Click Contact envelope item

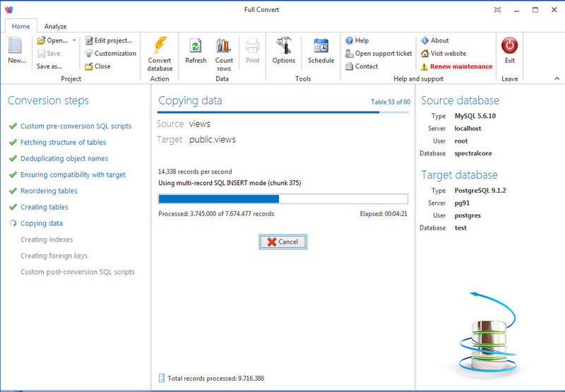(x=362, y=66)
